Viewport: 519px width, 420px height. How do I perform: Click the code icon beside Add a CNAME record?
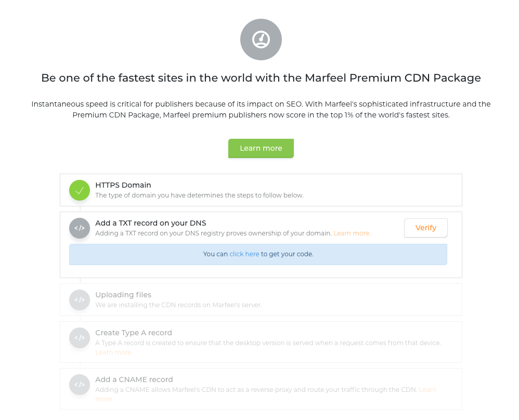(80, 385)
